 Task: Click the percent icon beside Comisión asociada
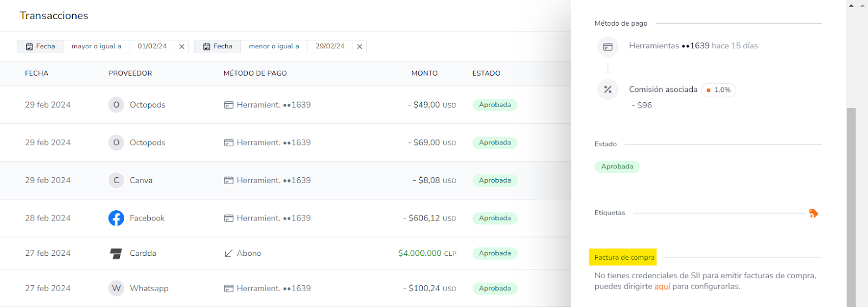[x=608, y=90]
